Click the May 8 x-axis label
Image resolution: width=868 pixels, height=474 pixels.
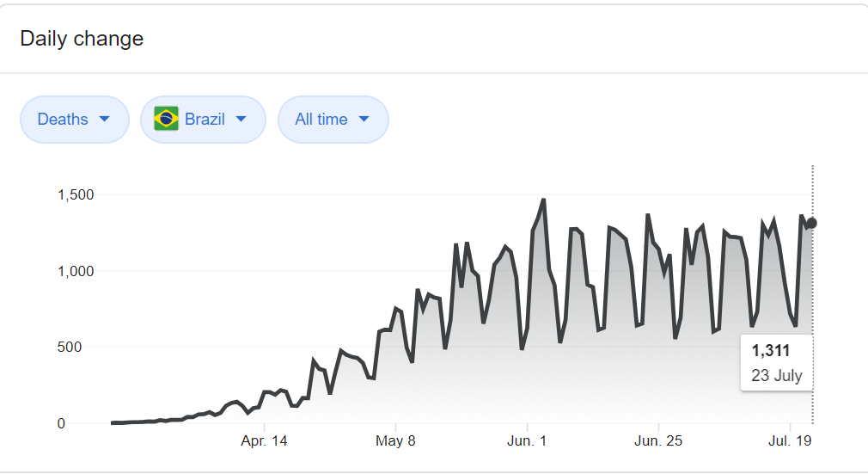point(395,441)
